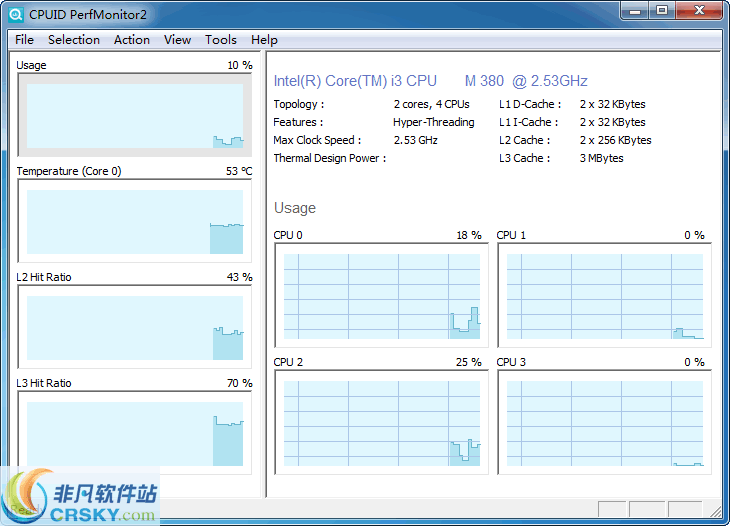
Task: Open the Action menu
Action: coord(132,40)
